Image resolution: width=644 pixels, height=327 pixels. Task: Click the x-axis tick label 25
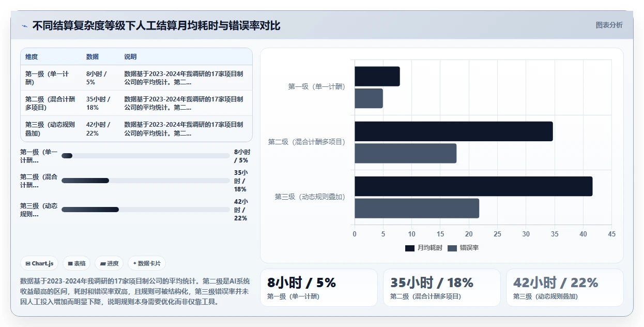coord(497,234)
